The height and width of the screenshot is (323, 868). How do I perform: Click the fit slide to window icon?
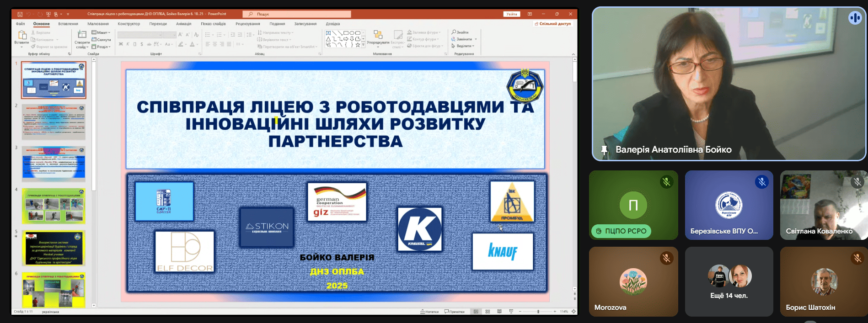tap(573, 312)
